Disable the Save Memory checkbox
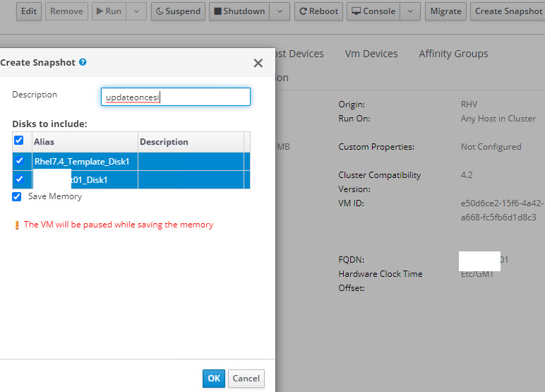 point(17,196)
